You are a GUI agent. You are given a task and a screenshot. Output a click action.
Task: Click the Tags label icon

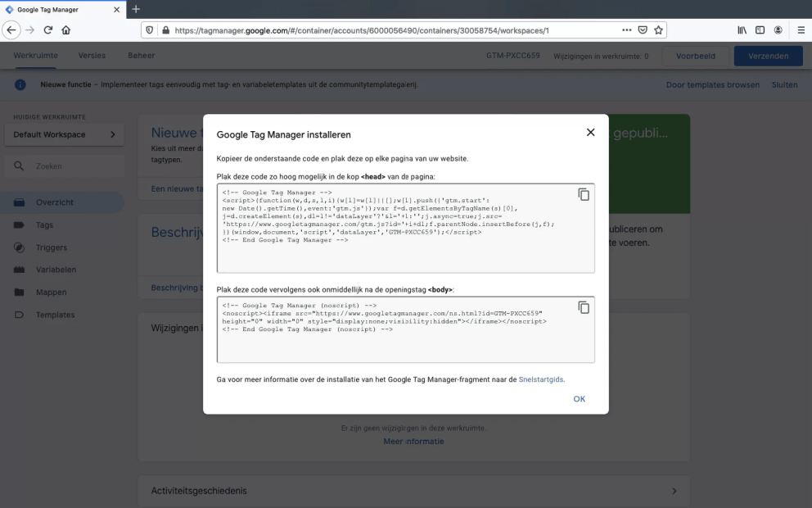coord(19,225)
